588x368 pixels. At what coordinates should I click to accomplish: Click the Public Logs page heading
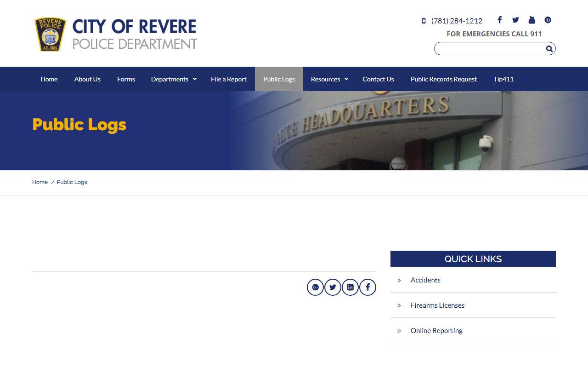point(79,125)
